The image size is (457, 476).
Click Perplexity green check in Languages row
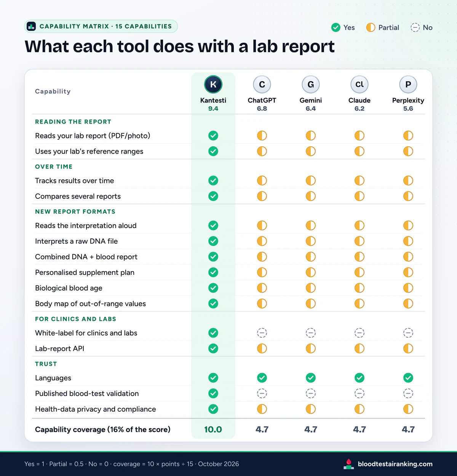(408, 378)
